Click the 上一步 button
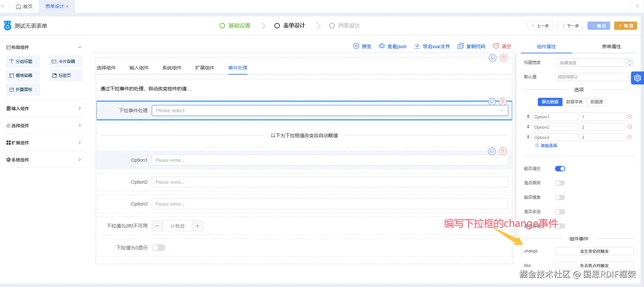The width and height of the screenshot is (644, 287). [540, 26]
